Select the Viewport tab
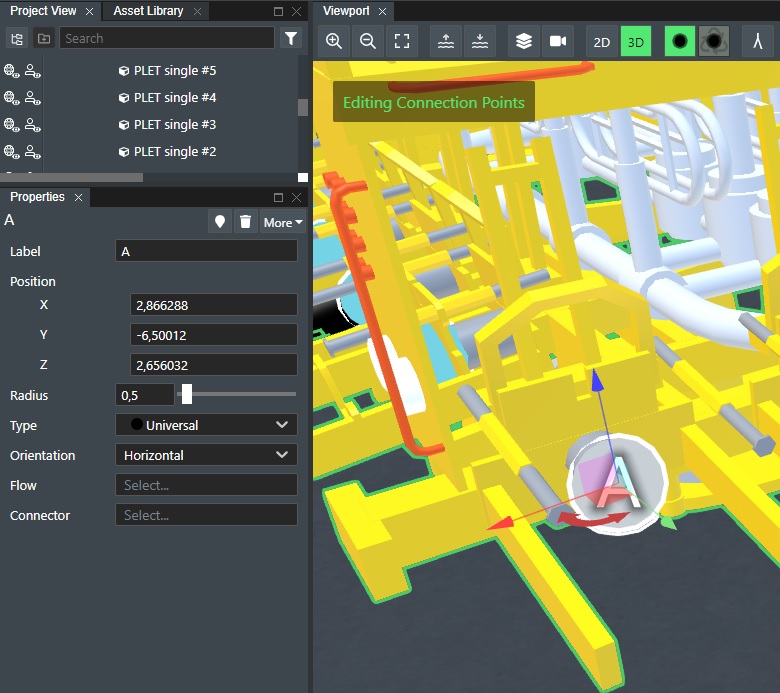Screen dimensions: 780x693 click(x=346, y=11)
